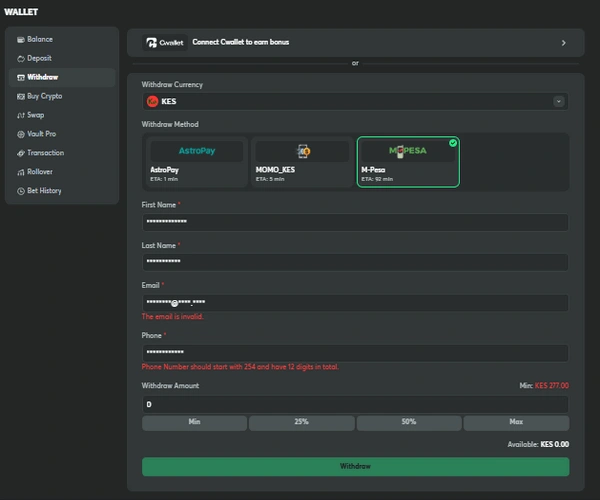Screen dimensions: 600x500
Task: Focus the First Name field
Action: [x=355, y=222]
